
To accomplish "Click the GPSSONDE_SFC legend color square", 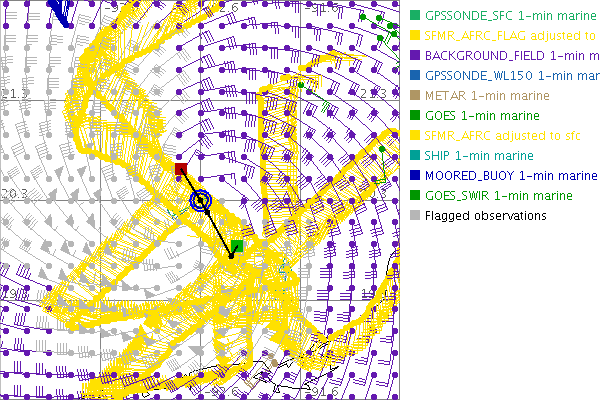I will pyautogui.click(x=415, y=16).
